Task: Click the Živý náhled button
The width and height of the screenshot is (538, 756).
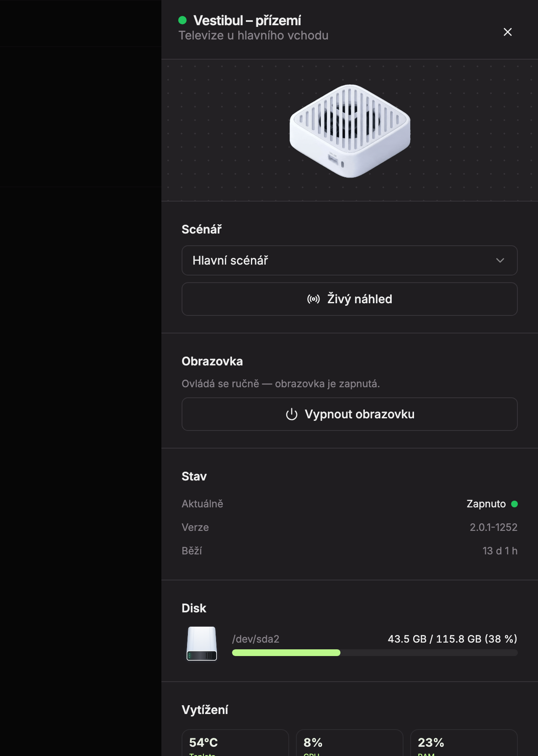Action: coord(349,299)
